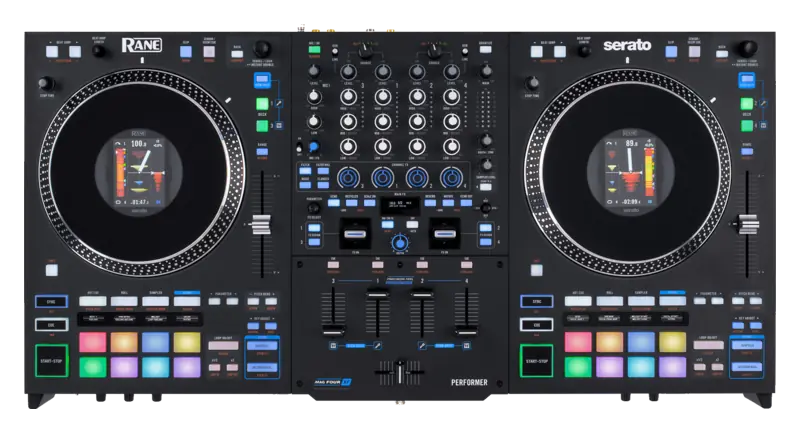This screenshot has width=800, height=433.
Task: Tap right deck Acapella stems button
Action: pyautogui.click(x=747, y=345)
